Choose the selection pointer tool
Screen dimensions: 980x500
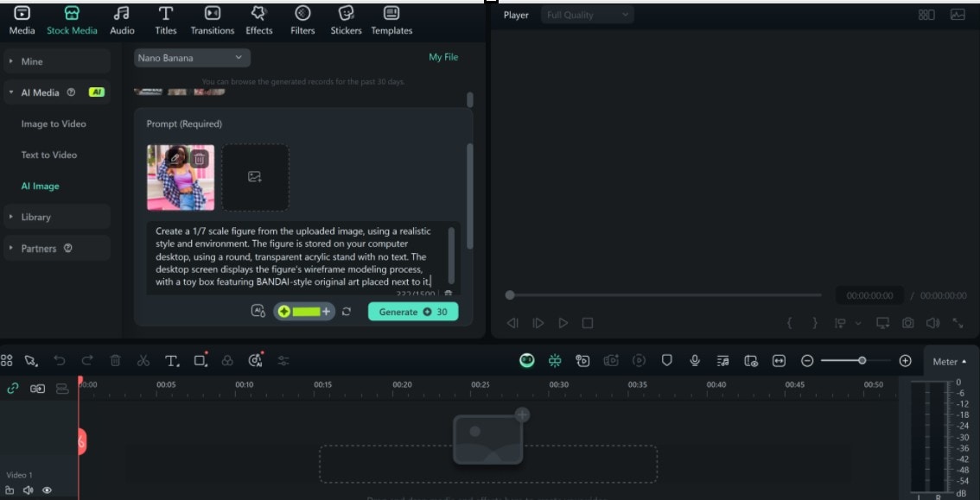click(x=30, y=360)
